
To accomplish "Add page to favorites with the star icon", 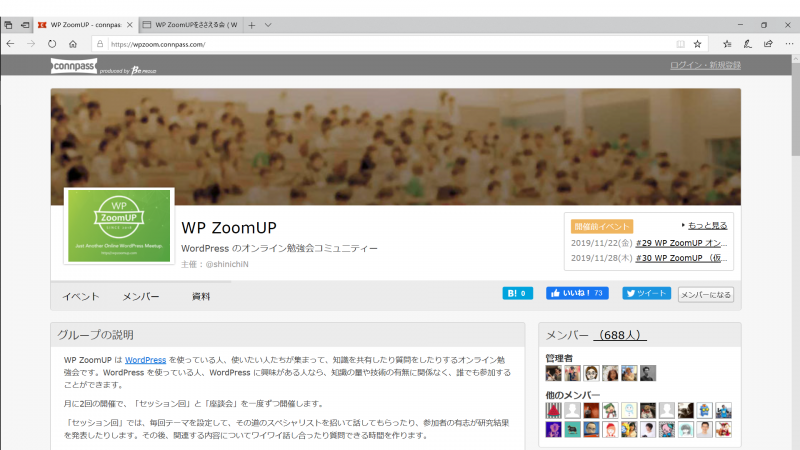I will [x=697, y=44].
